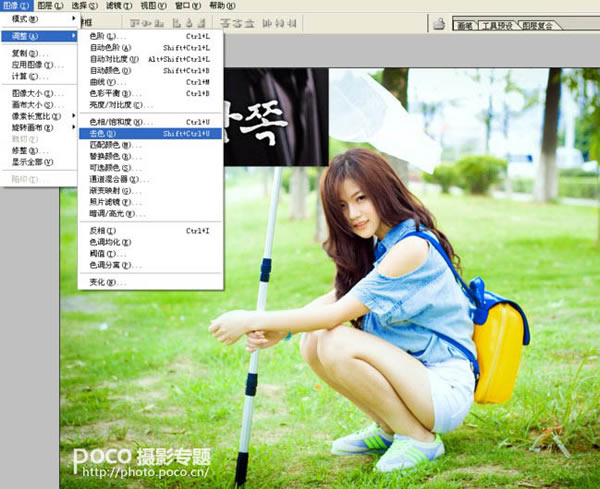Switch to the Tool Presets (工具预设) tab
This screenshot has height=489, width=600.
(x=498, y=23)
